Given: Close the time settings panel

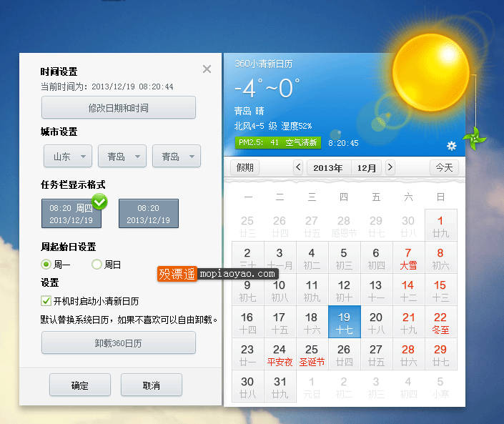Looking at the screenshot, I should coord(207,69).
